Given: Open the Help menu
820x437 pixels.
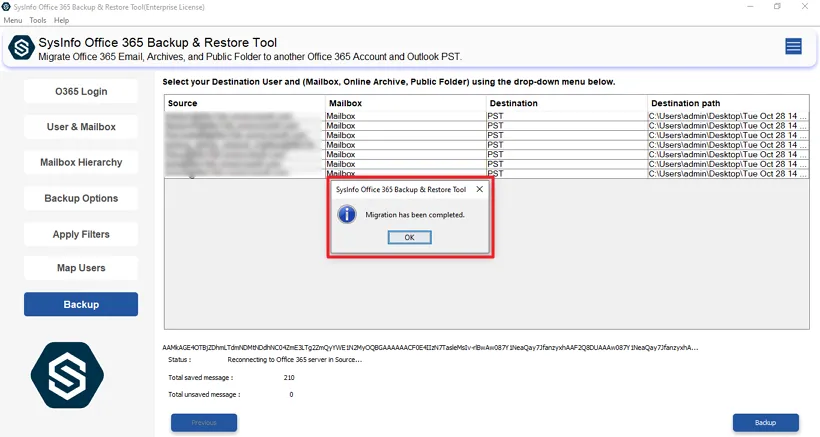Looking at the screenshot, I should pyautogui.click(x=61, y=20).
